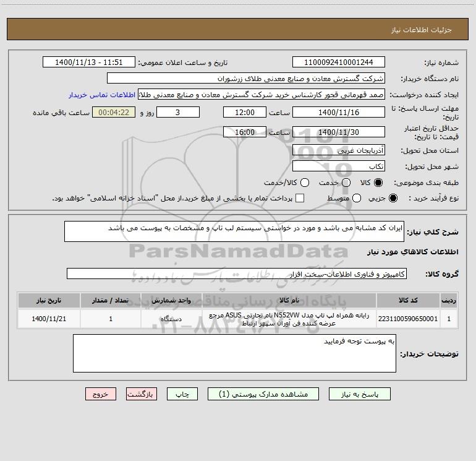Open اطلاعات تماس خریدار link
Screen dimensions: 476x461
click(x=102, y=95)
